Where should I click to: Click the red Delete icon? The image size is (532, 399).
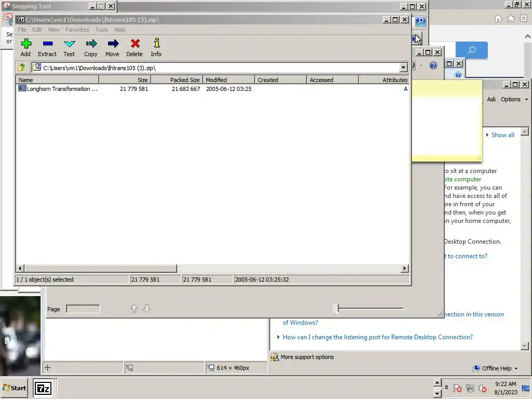pos(135,47)
